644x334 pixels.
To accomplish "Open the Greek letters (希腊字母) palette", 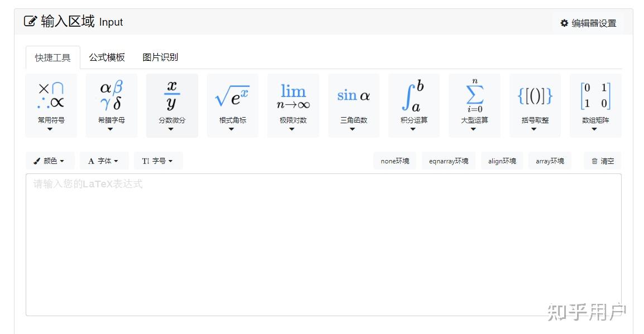I will point(111,105).
